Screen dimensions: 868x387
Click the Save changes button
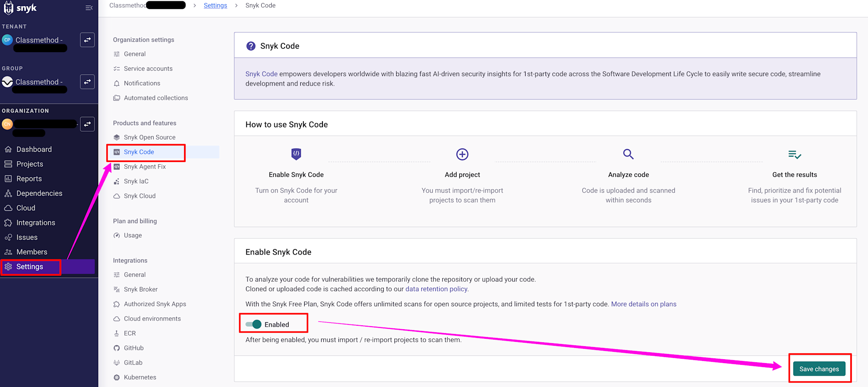pyautogui.click(x=819, y=369)
